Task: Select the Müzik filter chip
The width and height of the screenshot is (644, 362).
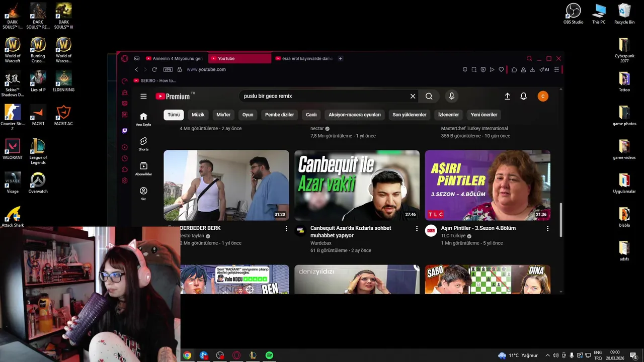Action: coord(198,115)
